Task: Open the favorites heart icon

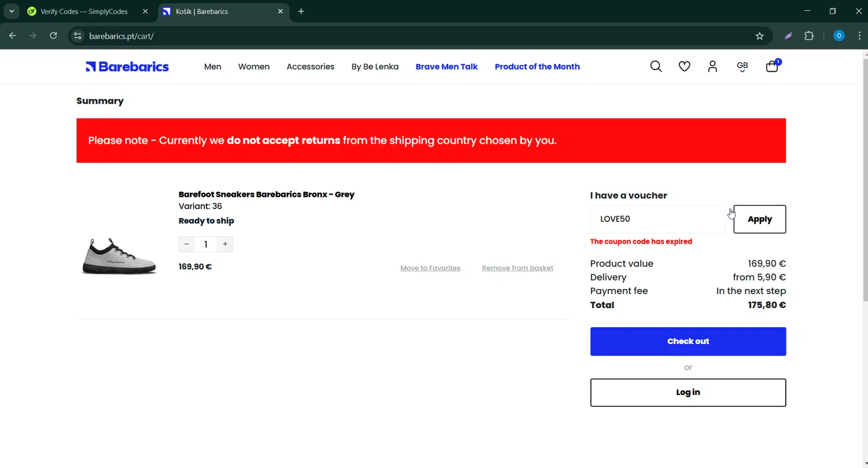Action: click(685, 67)
